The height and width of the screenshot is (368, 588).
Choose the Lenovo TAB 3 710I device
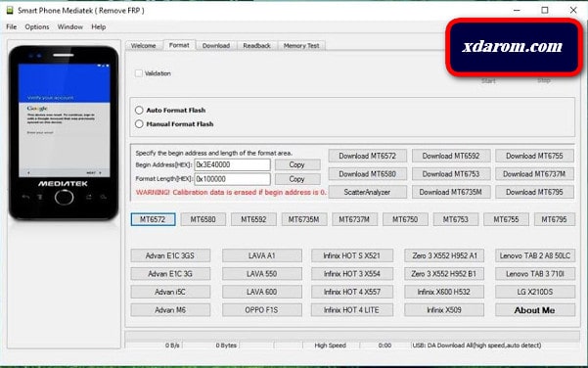point(535,274)
